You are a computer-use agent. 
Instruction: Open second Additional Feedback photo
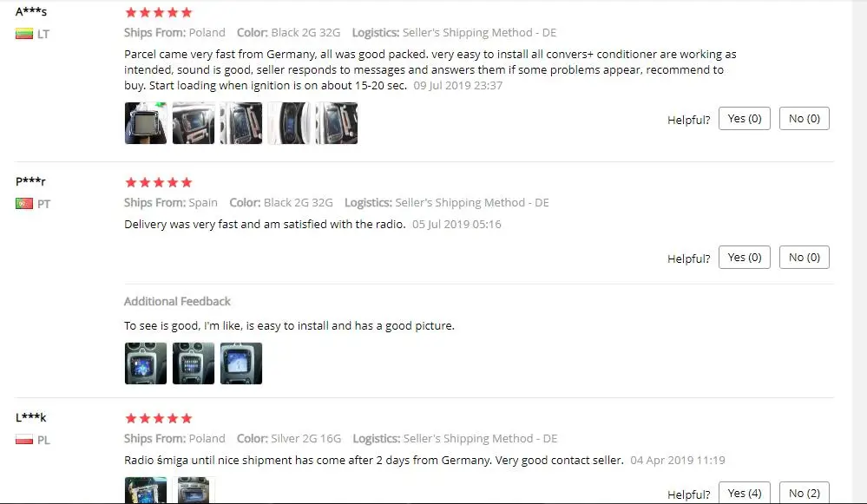194,363
